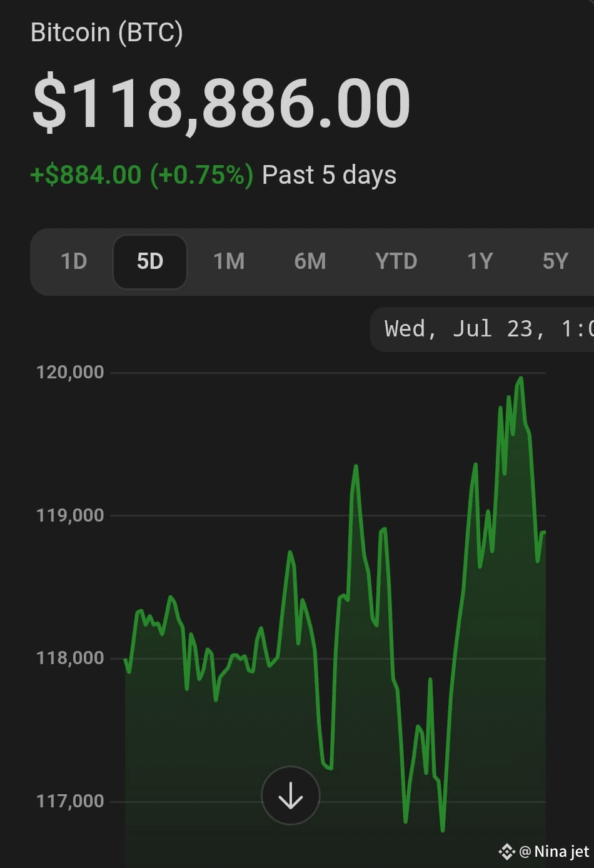
Task: Click the $118,886.00 price display
Action: pyautogui.click(x=221, y=103)
